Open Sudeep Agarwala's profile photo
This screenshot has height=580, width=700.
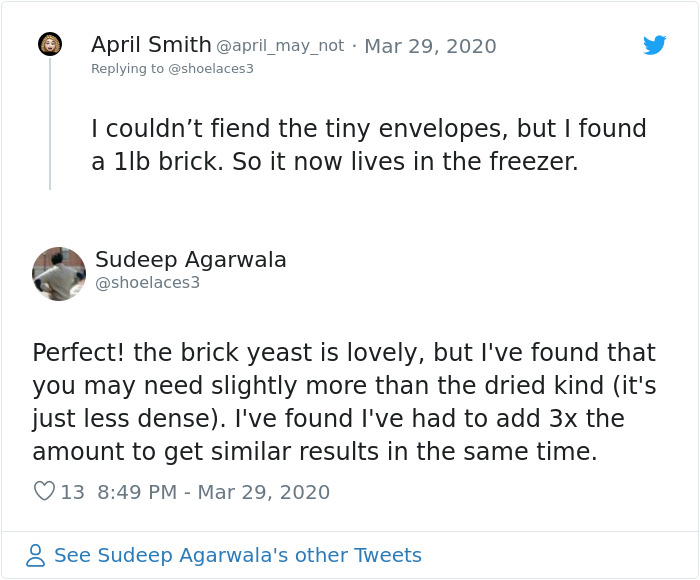[59, 274]
